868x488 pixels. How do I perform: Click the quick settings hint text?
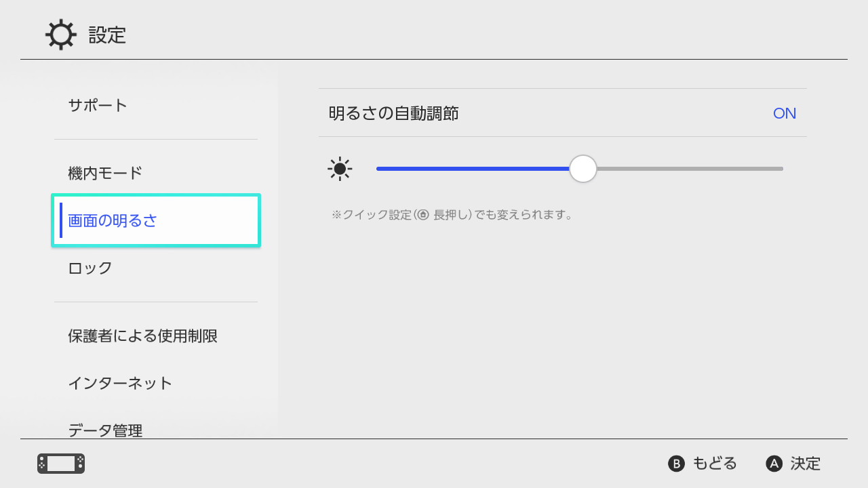click(456, 215)
